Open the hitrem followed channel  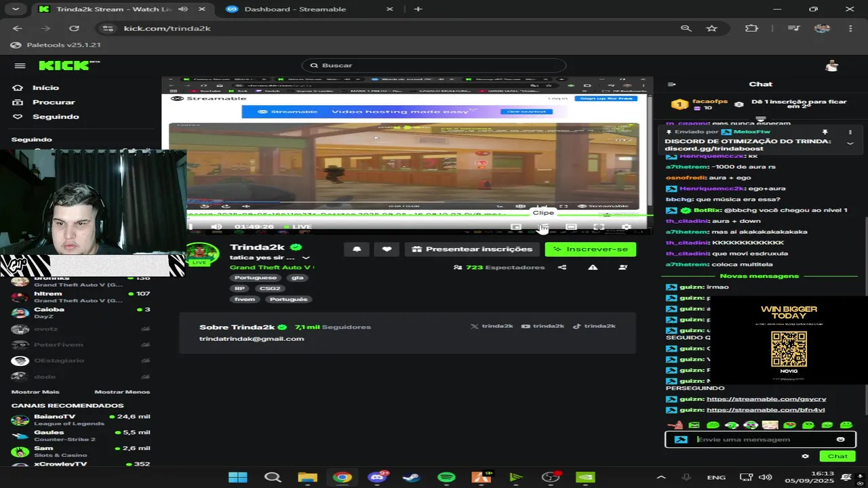click(81, 297)
